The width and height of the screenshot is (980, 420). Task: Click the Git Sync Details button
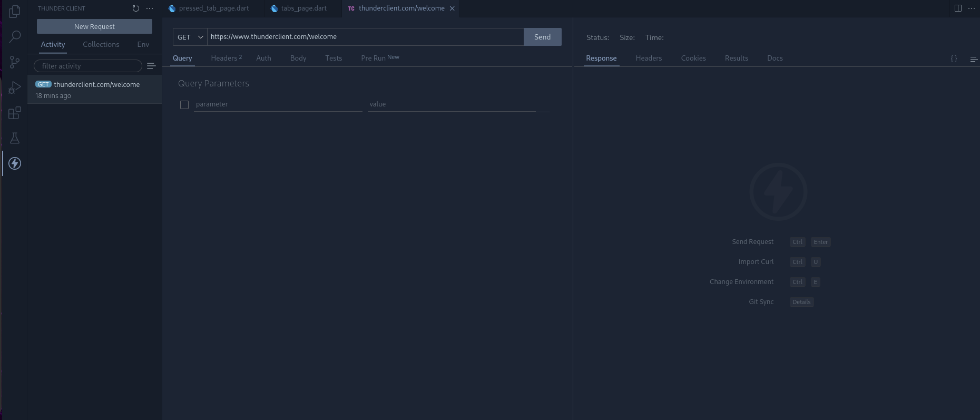801,302
